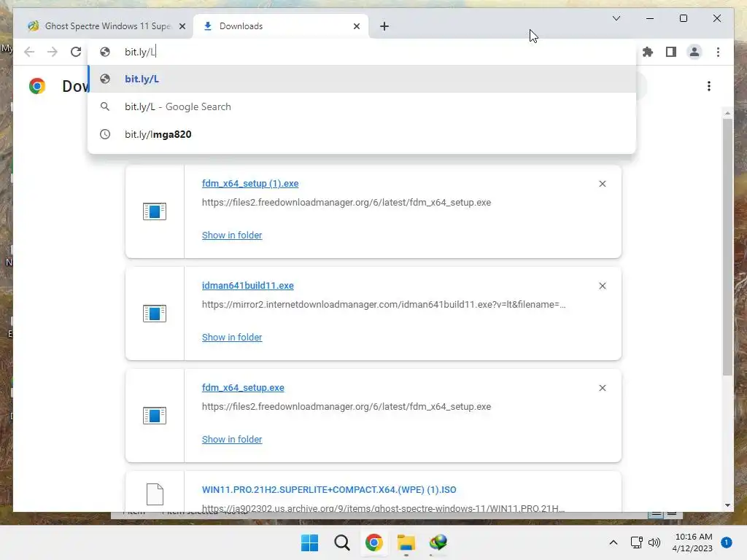Open the profile avatar icon
The image size is (747, 560).
click(x=694, y=52)
